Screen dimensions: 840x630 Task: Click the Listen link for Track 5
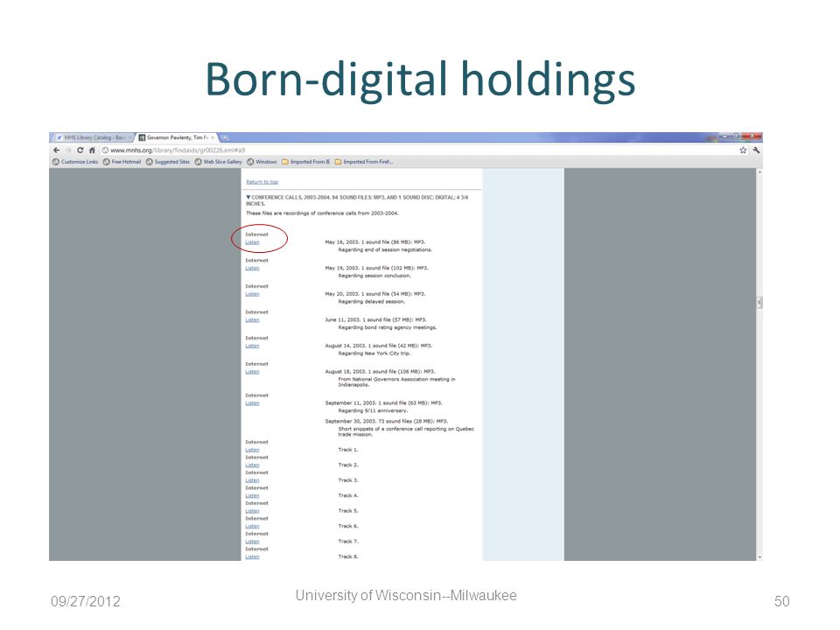[x=252, y=511]
